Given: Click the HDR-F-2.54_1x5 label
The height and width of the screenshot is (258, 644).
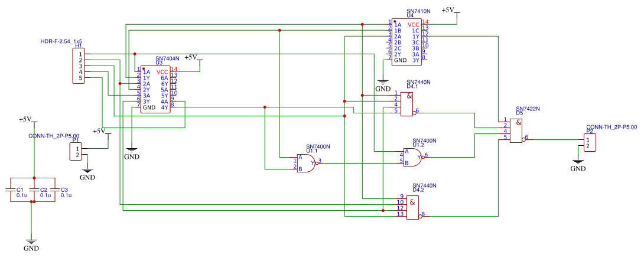Looking at the screenshot, I should pos(61,41).
